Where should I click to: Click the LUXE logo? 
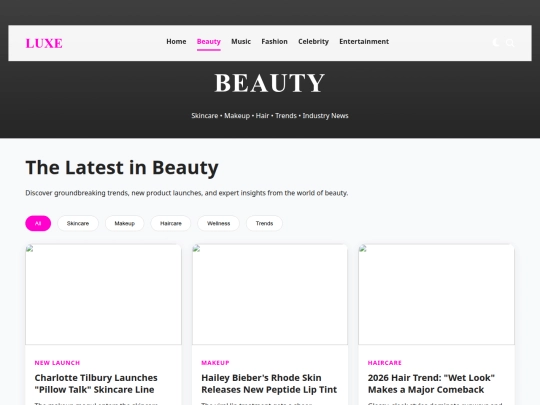point(44,43)
